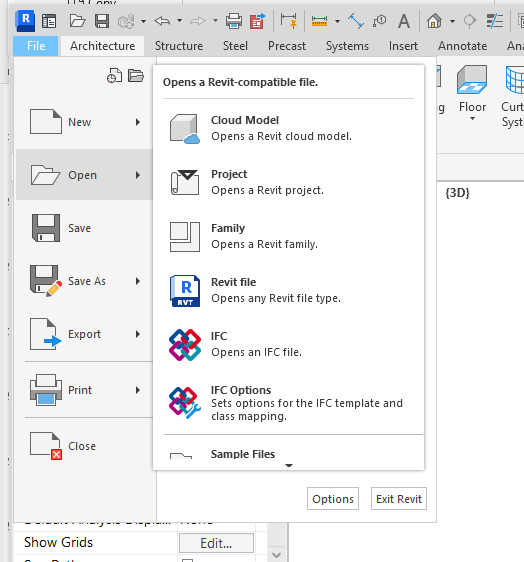Choose Project to open a Revit project
Image resolution: width=524 pixels, height=562 pixels.
click(288, 182)
